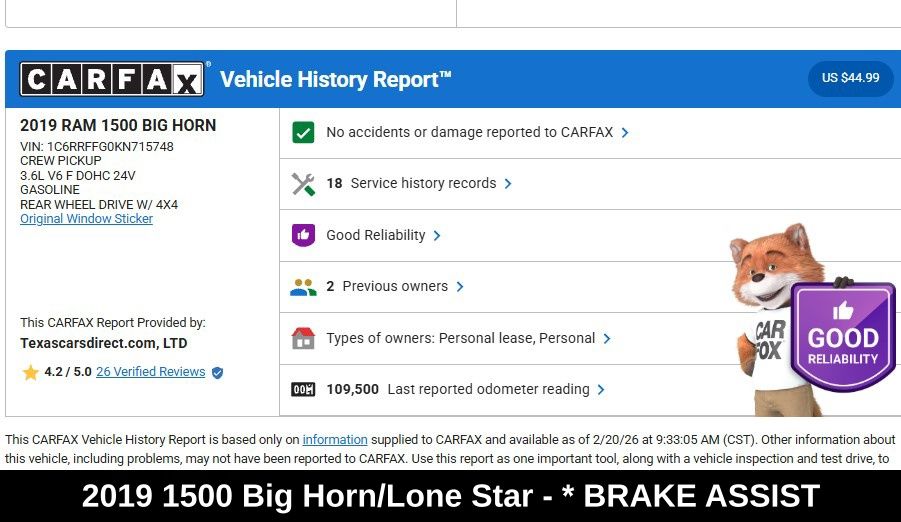Click the odometer reading icon
Image resolution: width=901 pixels, height=522 pixels.
[303, 390]
